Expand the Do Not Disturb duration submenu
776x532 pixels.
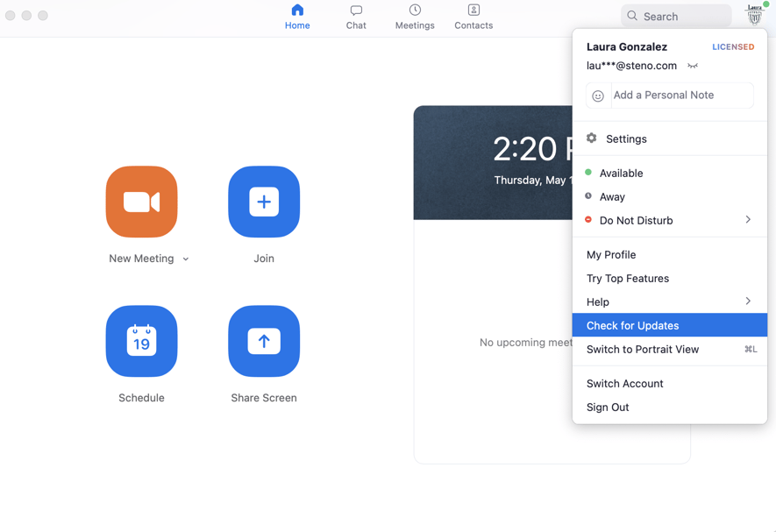coord(747,220)
